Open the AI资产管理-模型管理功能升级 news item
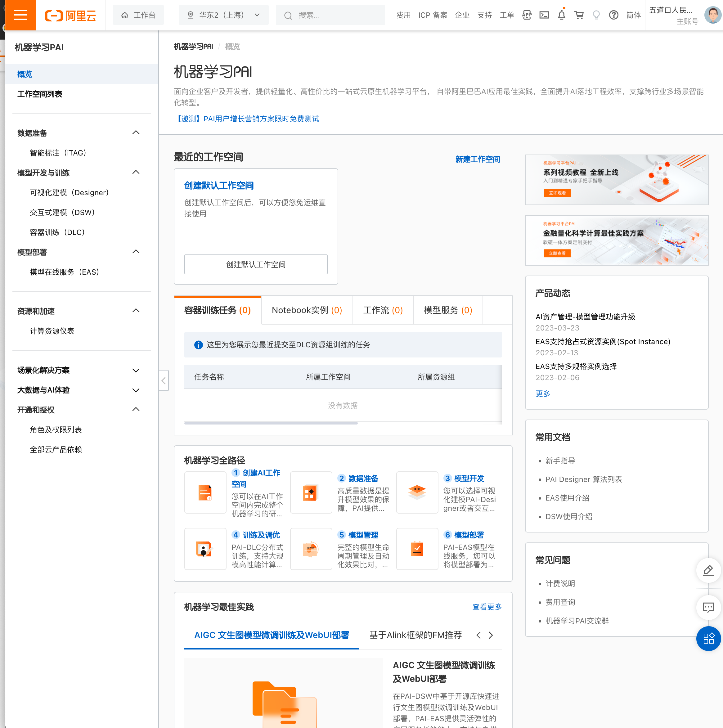 [586, 317]
